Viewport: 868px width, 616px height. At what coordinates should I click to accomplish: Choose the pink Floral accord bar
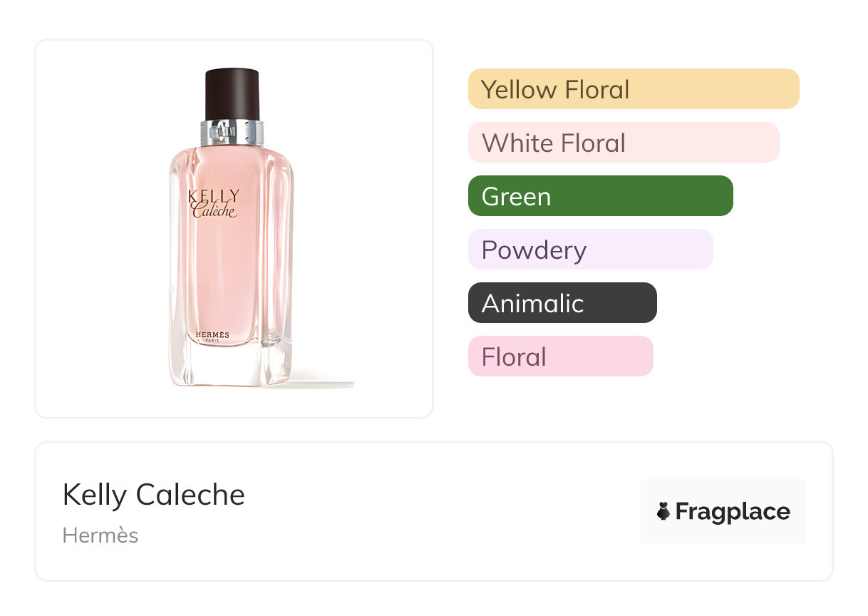click(560, 356)
